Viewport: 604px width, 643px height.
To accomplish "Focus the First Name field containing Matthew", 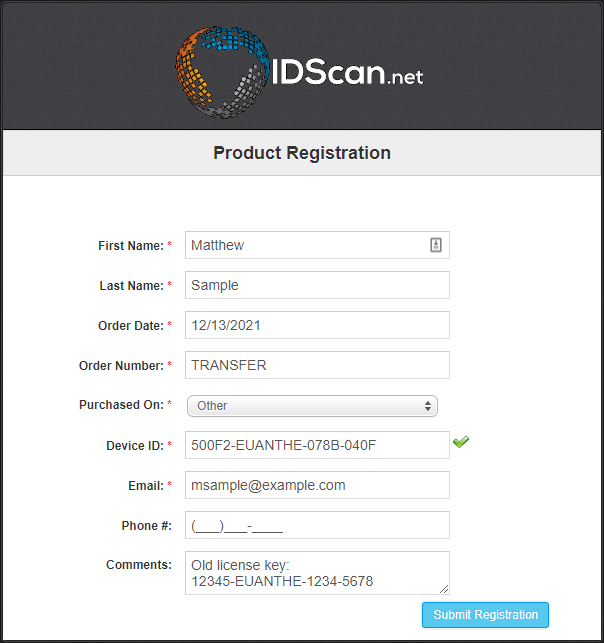I will tap(317, 245).
